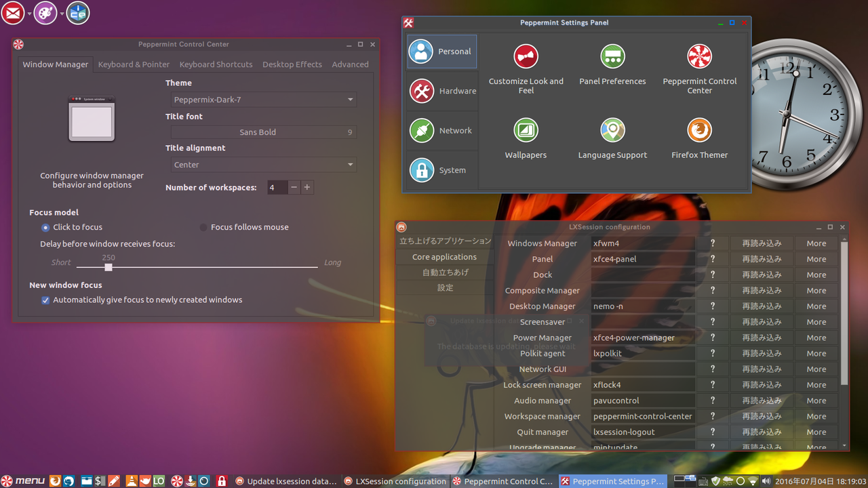Viewport: 868px width, 488px height.
Task: Open the file manager icon in taskbar
Action: click(87, 481)
